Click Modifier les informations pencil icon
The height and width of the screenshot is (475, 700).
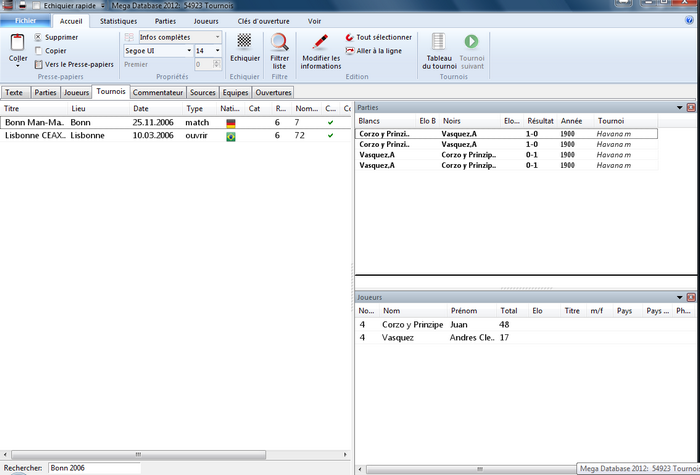[320, 42]
